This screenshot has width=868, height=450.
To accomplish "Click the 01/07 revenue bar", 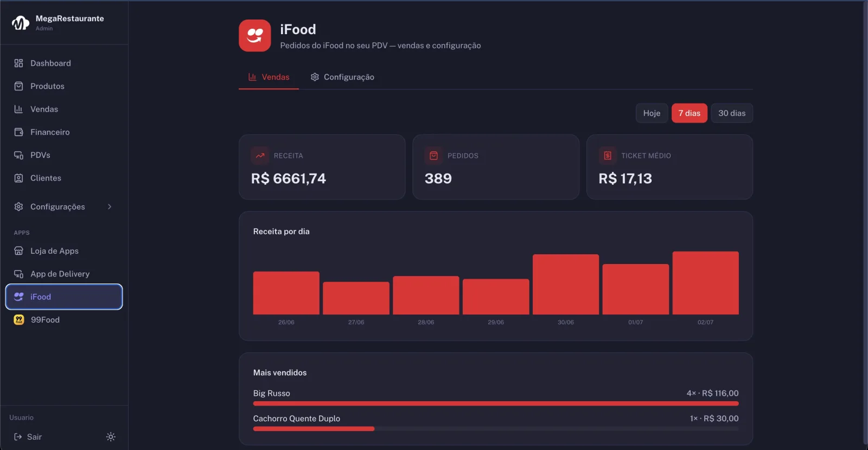I will 636,290.
